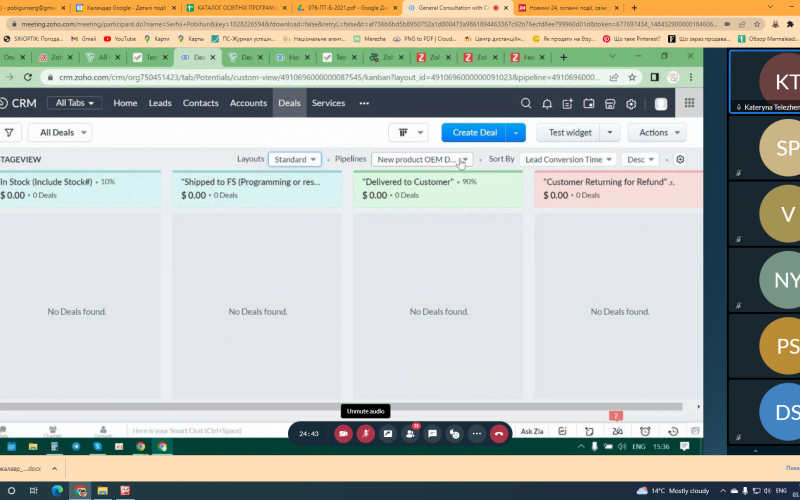
Task: Click the quick create note-plus icon
Action: [567, 104]
